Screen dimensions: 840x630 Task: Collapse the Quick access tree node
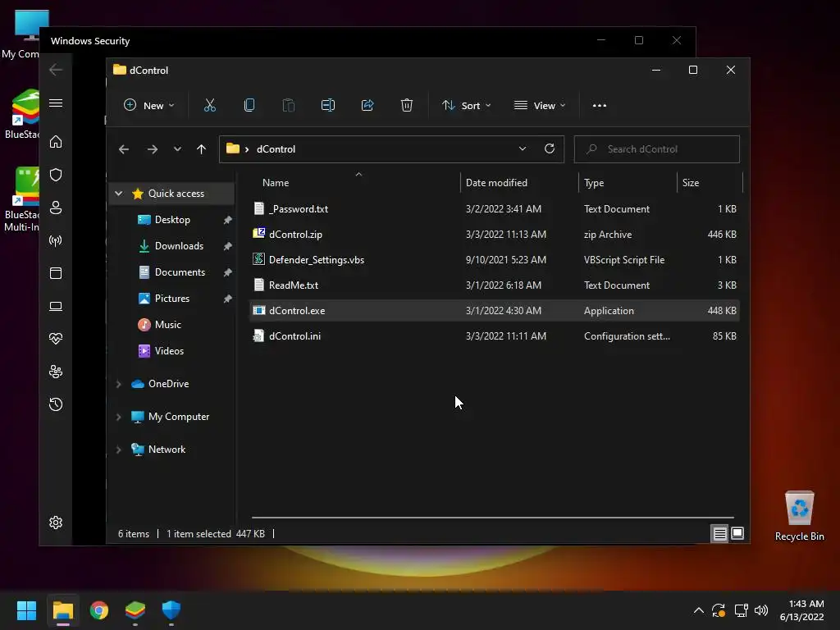118,194
